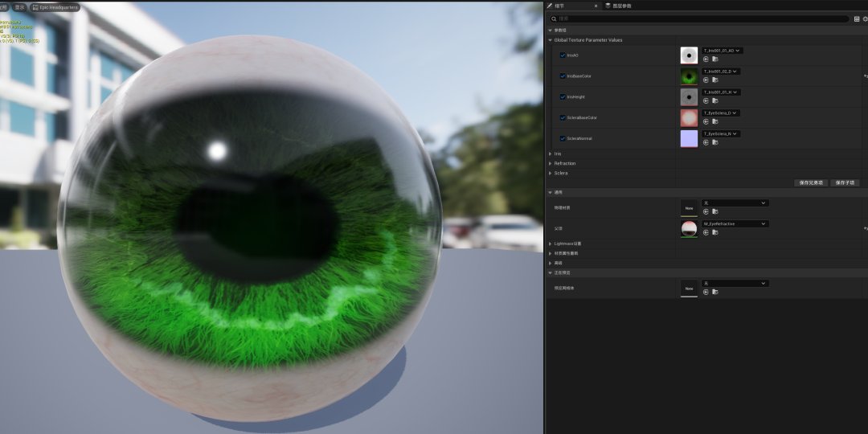Open the T_EyeSclera_D texture dropdown
This screenshot has height=434, width=868.
[721, 113]
